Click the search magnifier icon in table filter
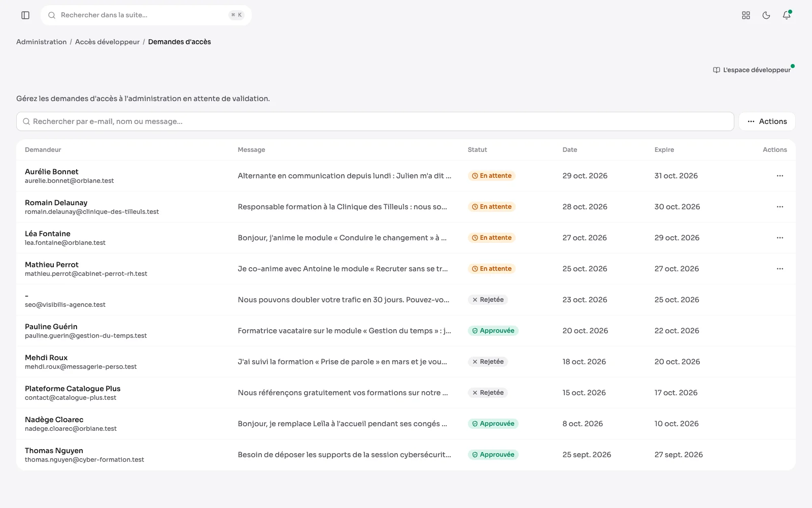 (x=26, y=121)
